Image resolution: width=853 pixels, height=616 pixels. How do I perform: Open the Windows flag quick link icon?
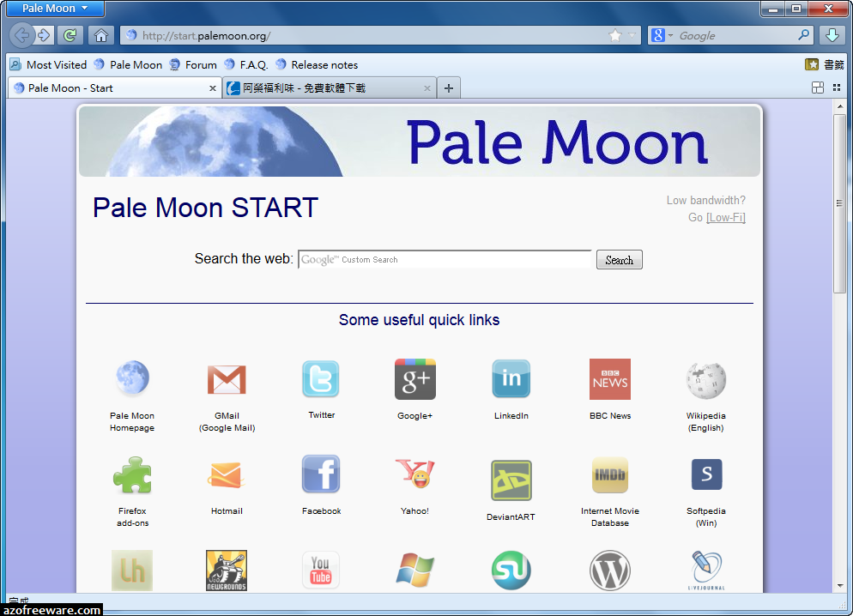415,570
